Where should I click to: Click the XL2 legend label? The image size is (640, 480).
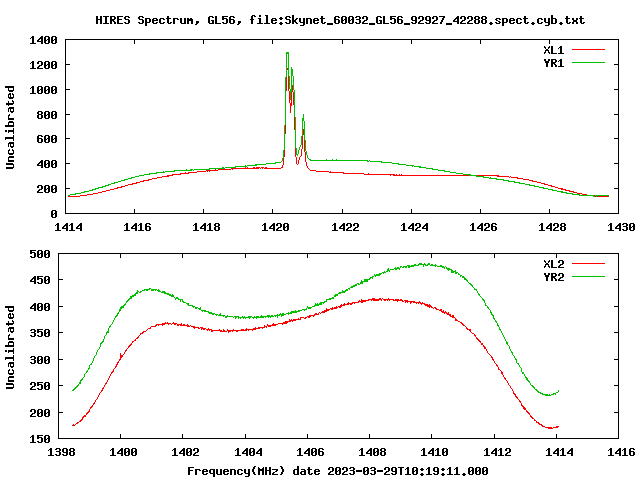[553, 264]
